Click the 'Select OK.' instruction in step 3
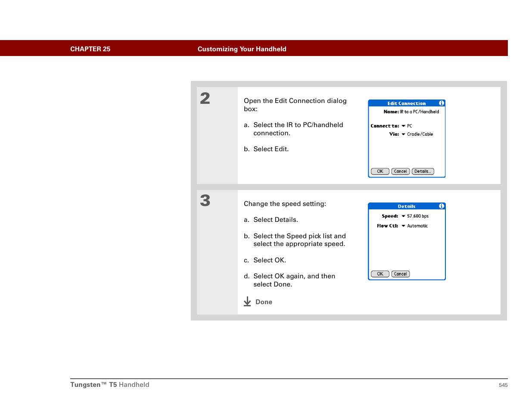The width and height of the screenshot is (532, 411). (x=270, y=260)
